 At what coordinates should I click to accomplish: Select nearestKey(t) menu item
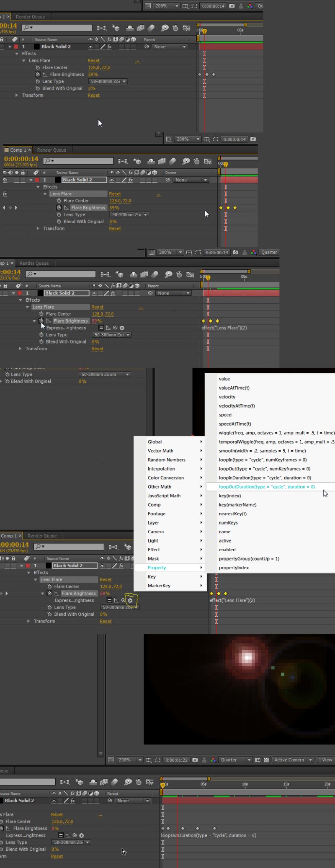tap(271, 514)
